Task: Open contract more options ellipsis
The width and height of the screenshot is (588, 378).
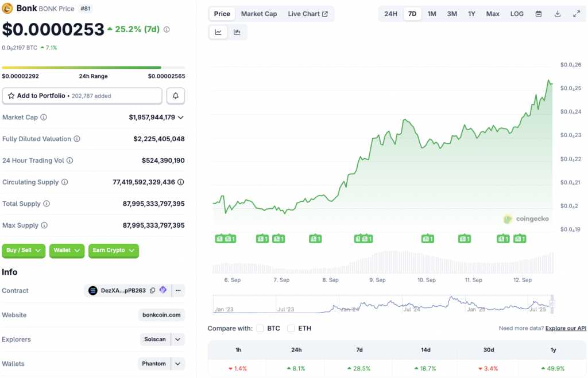Action: coord(178,290)
